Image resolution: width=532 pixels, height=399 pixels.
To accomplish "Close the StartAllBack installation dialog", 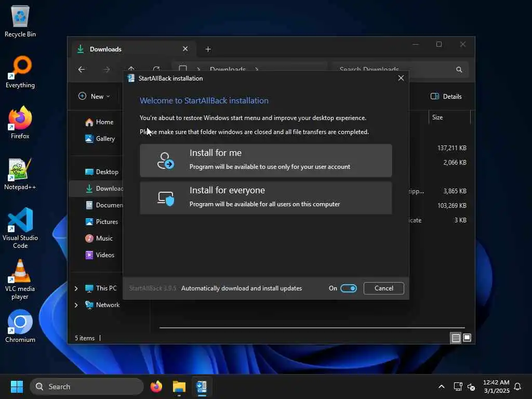I will click(x=401, y=78).
